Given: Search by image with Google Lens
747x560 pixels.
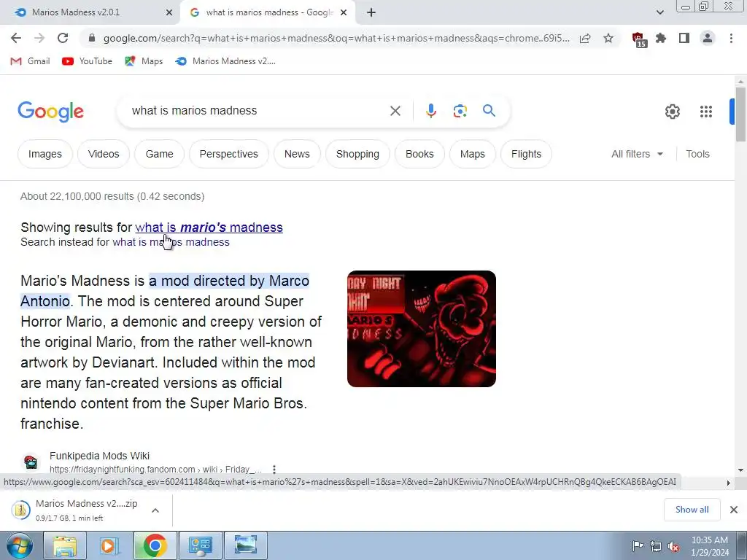Looking at the screenshot, I should [x=460, y=111].
